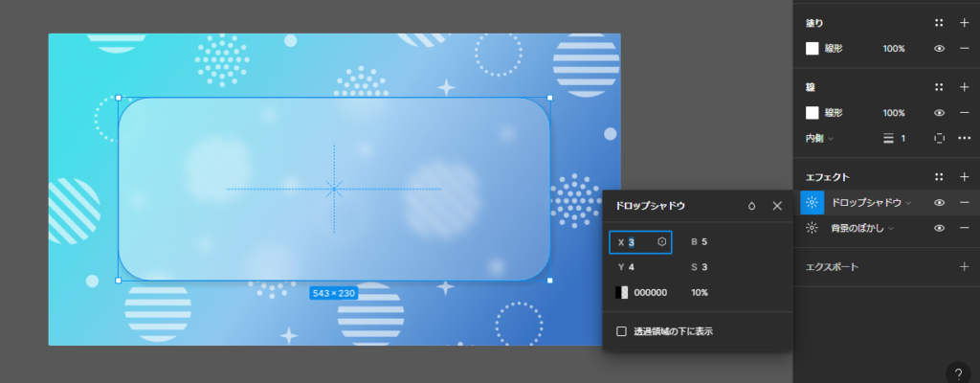The image size is (980, 383).
Task: Add a new effect with エフェクト plus
Action: click(965, 177)
